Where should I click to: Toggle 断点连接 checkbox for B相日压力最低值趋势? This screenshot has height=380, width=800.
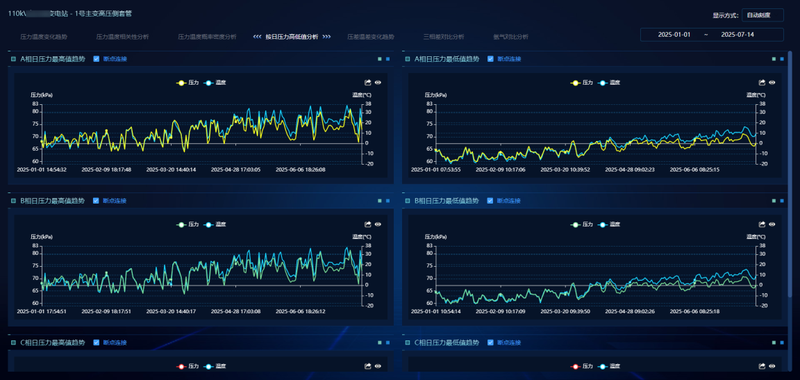click(x=490, y=200)
